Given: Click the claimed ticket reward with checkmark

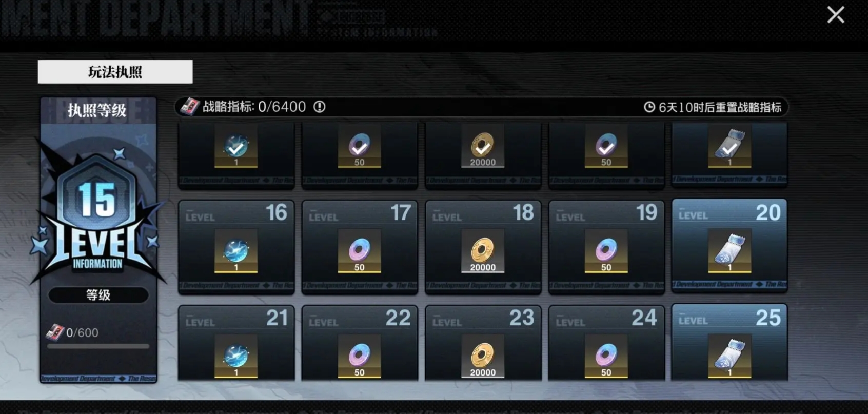Looking at the screenshot, I should pos(729,146).
